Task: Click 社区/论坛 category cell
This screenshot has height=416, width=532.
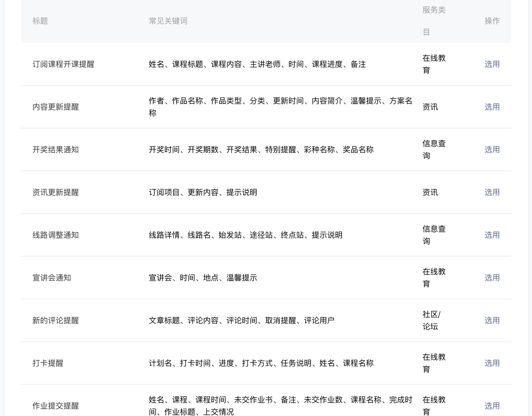Action: point(431,320)
